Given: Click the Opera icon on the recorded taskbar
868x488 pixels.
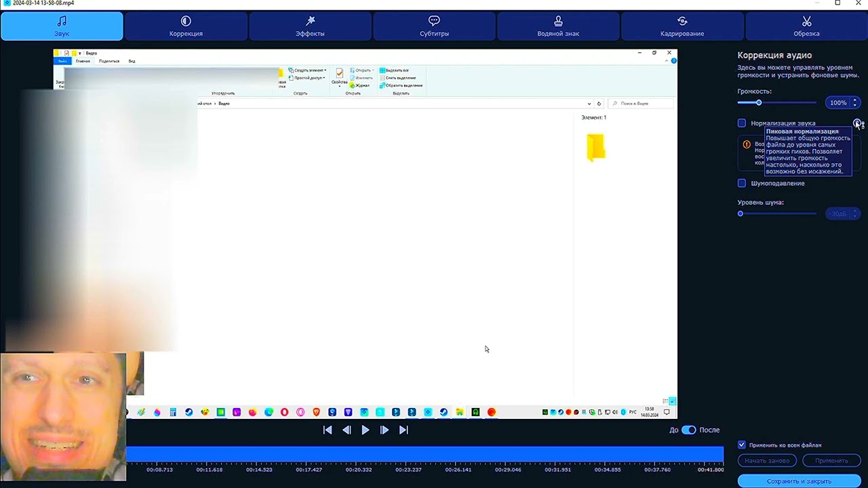Looking at the screenshot, I should point(284,412).
